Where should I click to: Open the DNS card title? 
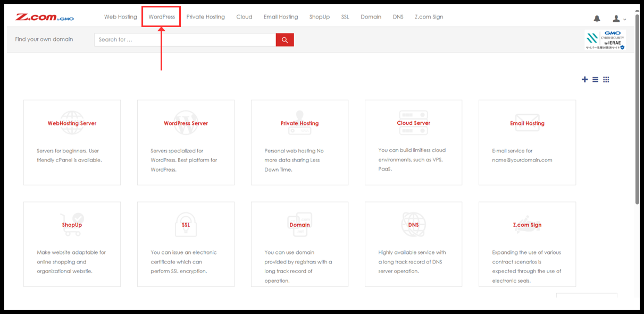pos(414,225)
